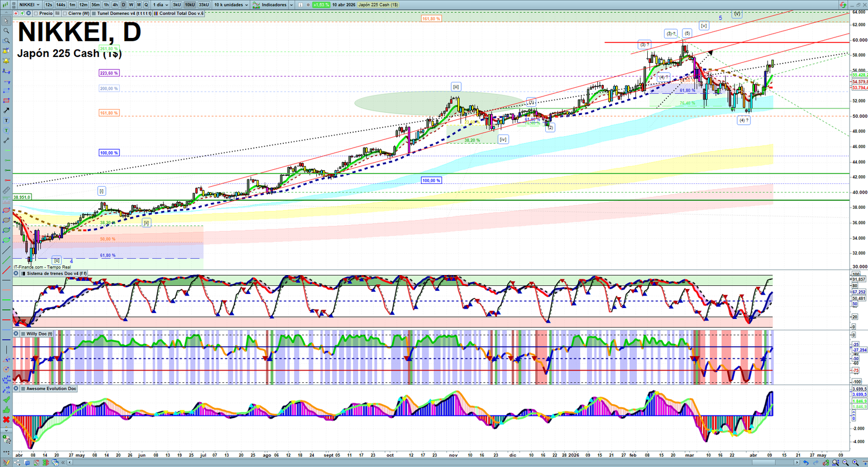Choose the red ellipse drawing tool

point(6,210)
